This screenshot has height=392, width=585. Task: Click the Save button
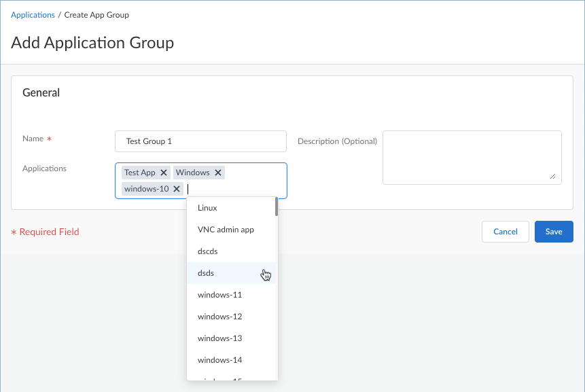(554, 232)
